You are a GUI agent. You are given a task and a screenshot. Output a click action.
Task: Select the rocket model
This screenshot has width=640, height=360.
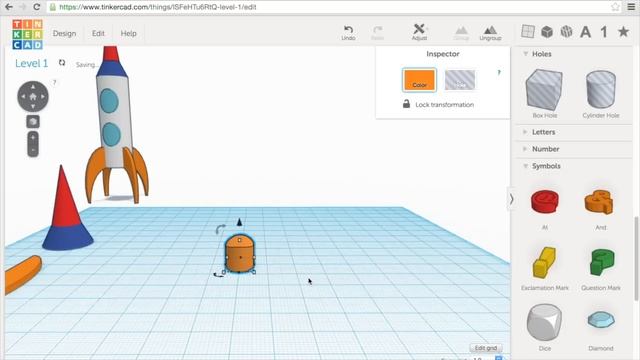tap(116, 124)
